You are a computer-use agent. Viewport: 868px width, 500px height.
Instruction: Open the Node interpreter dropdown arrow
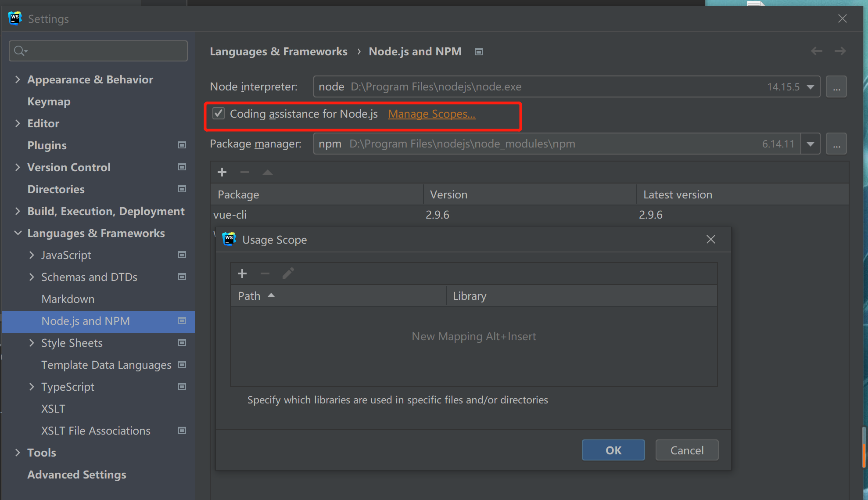[811, 87]
